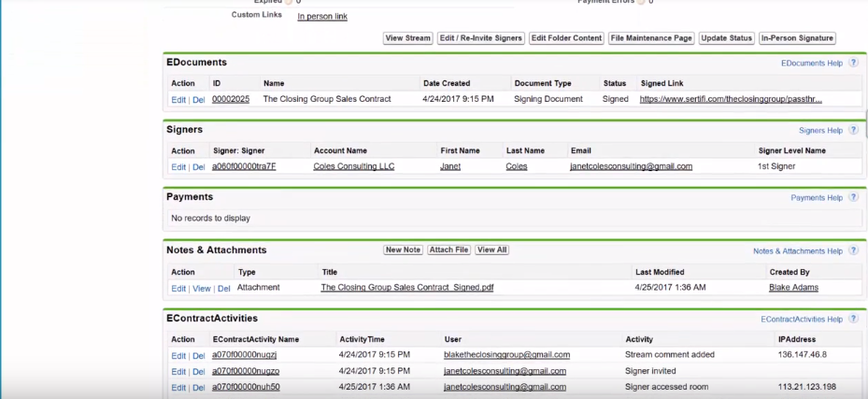Click the Attach File button
The width and height of the screenshot is (868, 399).
click(448, 250)
